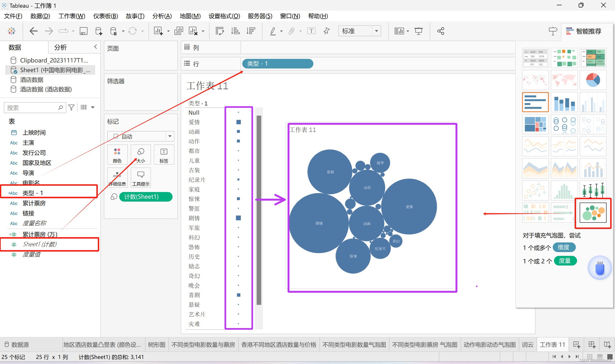Click the share workbook icon
Viewport: 615px width, 364px height.
tap(441, 31)
